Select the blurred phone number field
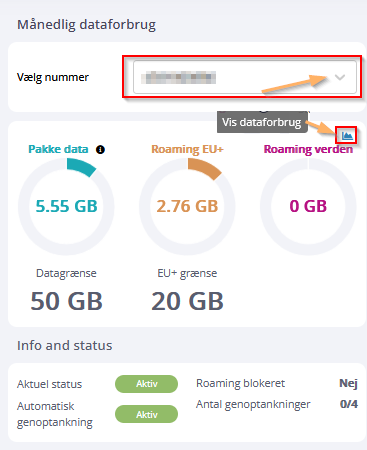Screen dimensions: 367x450 click(x=245, y=77)
